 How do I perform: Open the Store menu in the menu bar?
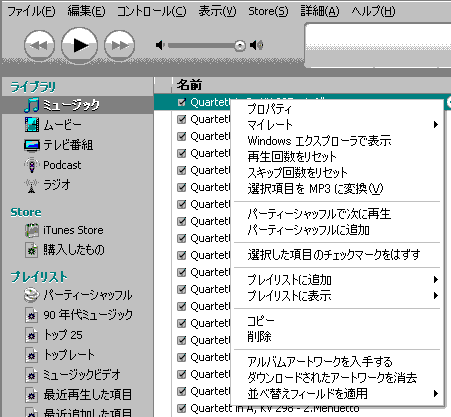coord(268,11)
